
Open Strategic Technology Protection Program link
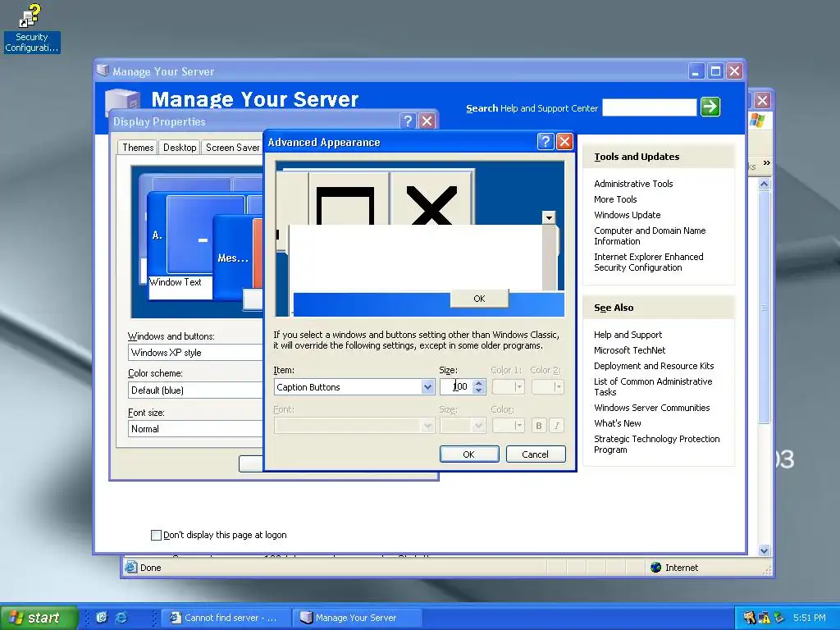(x=656, y=444)
